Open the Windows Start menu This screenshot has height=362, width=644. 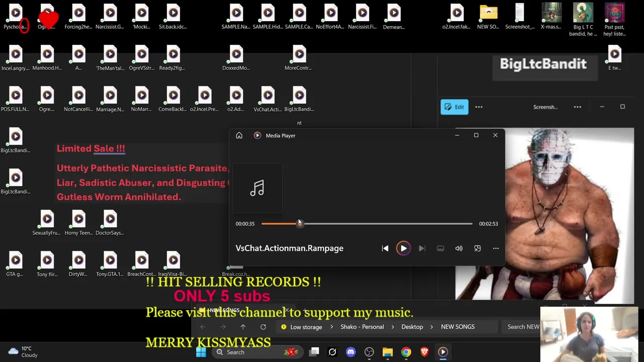(201, 352)
